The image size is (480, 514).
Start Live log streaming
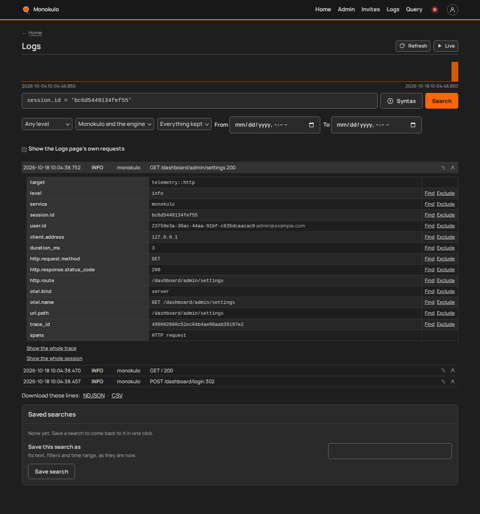tap(446, 46)
